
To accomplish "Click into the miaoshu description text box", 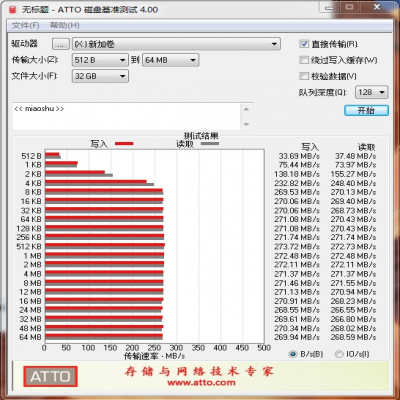I will click(x=126, y=116).
